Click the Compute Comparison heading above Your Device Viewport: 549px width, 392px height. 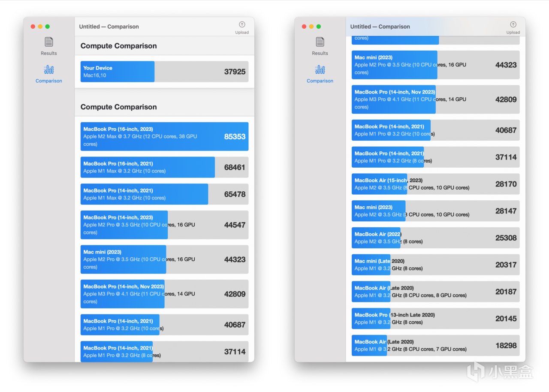[x=119, y=46]
